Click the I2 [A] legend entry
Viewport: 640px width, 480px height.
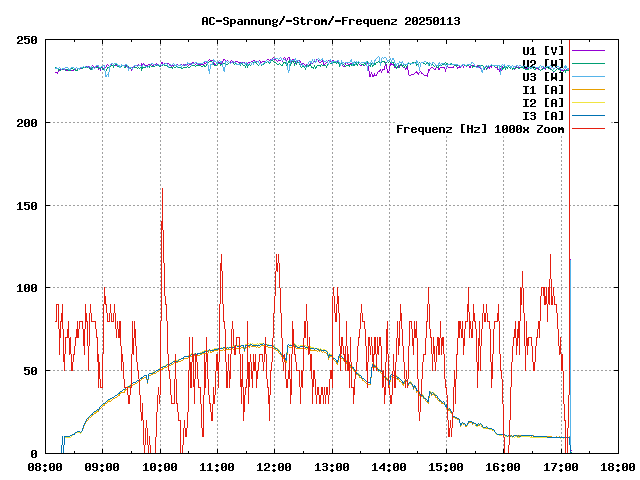(x=543, y=102)
